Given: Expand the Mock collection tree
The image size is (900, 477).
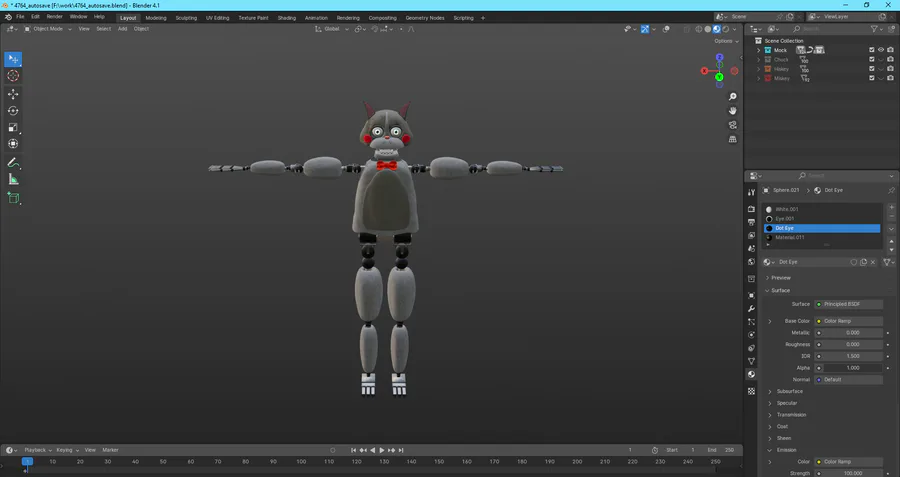Looking at the screenshot, I should pyautogui.click(x=758, y=51).
